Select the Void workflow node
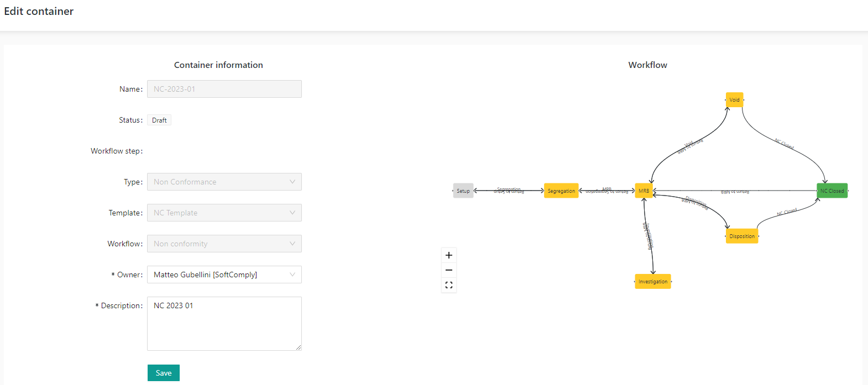 pyautogui.click(x=734, y=100)
